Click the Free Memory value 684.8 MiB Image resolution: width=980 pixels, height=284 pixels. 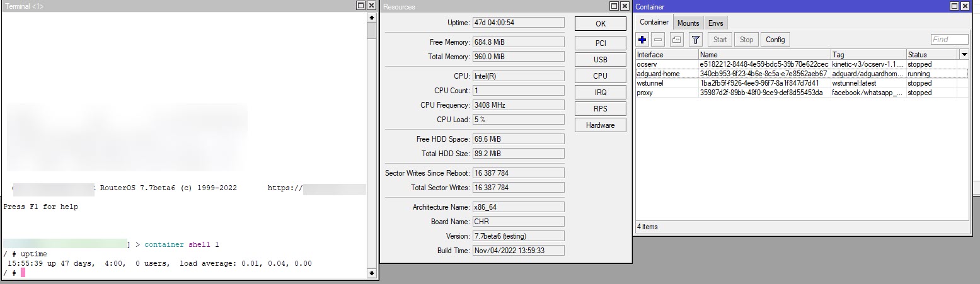click(x=518, y=42)
